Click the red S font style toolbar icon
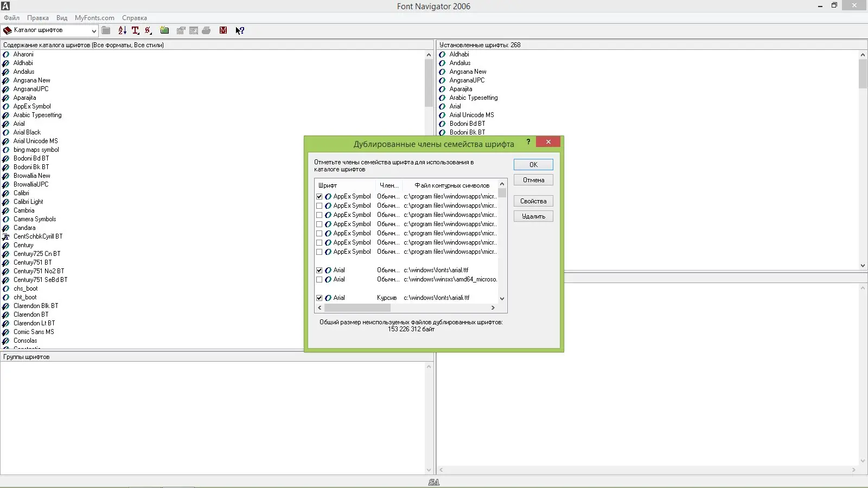Viewport: 868px width, 488px height. (x=148, y=30)
